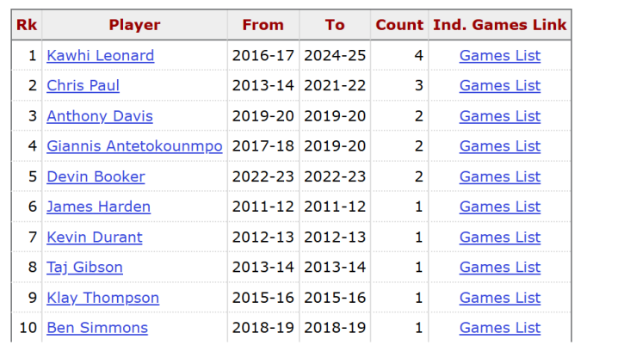Viewport: 618px width, 364px height.
Task: Select the Giannis Antetokounmpo link
Action: 134,146
